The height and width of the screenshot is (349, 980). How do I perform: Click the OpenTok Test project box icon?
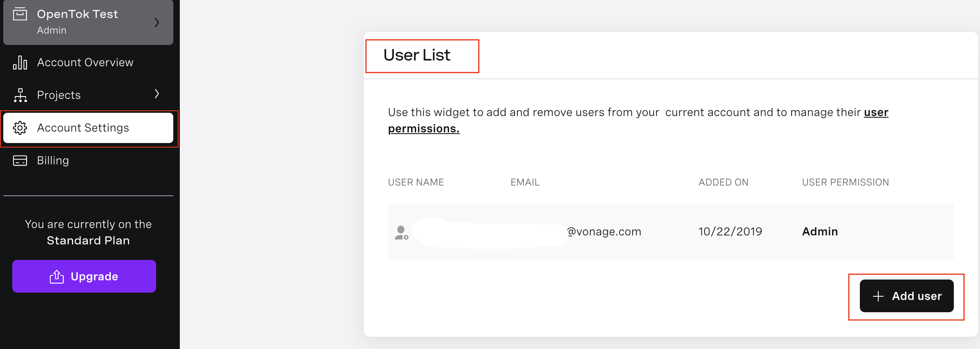[20, 14]
